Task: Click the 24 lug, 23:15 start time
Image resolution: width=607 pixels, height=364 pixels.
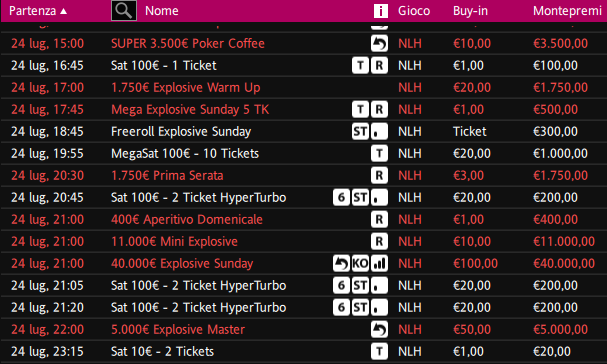Action: (47, 352)
